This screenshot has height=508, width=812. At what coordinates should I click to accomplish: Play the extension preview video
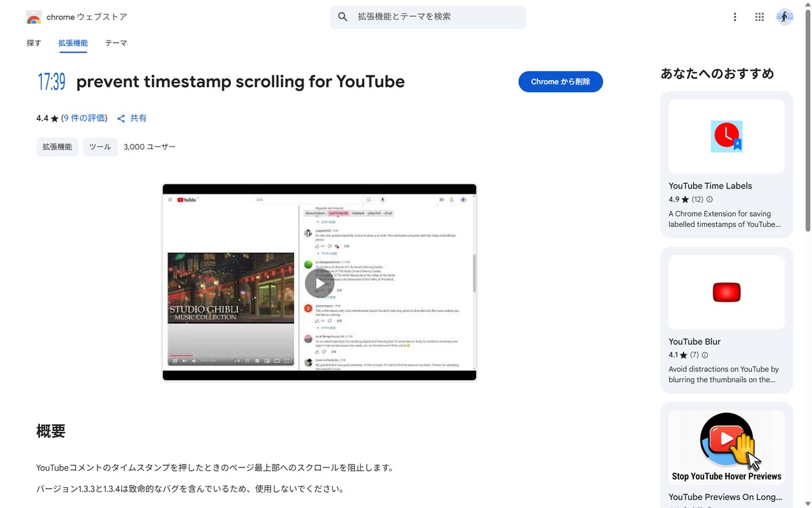[x=319, y=283]
